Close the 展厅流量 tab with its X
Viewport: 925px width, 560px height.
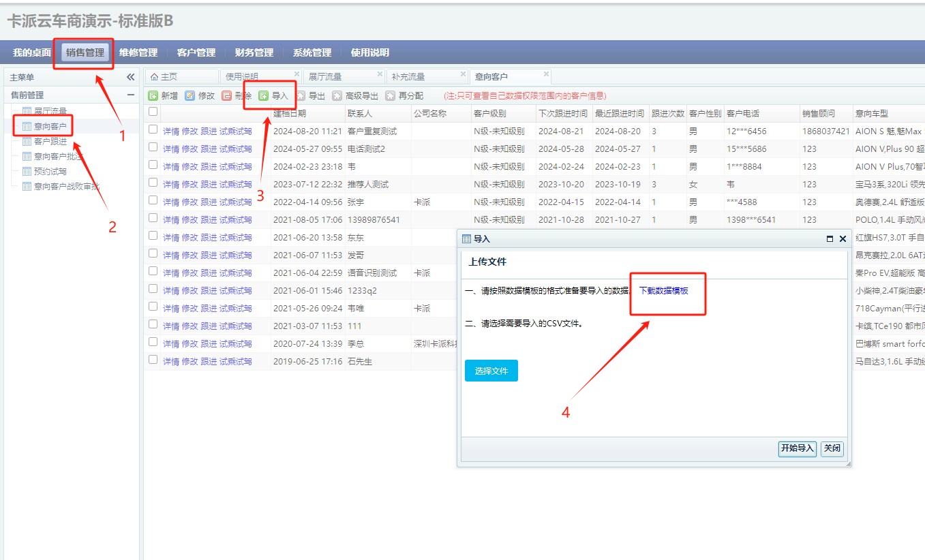(x=380, y=74)
